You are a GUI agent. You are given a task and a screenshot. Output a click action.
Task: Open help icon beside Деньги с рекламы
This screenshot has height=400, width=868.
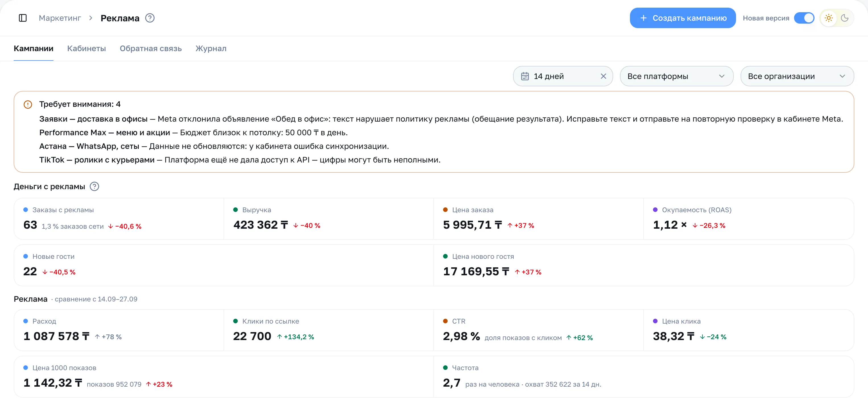pos(94,186)
